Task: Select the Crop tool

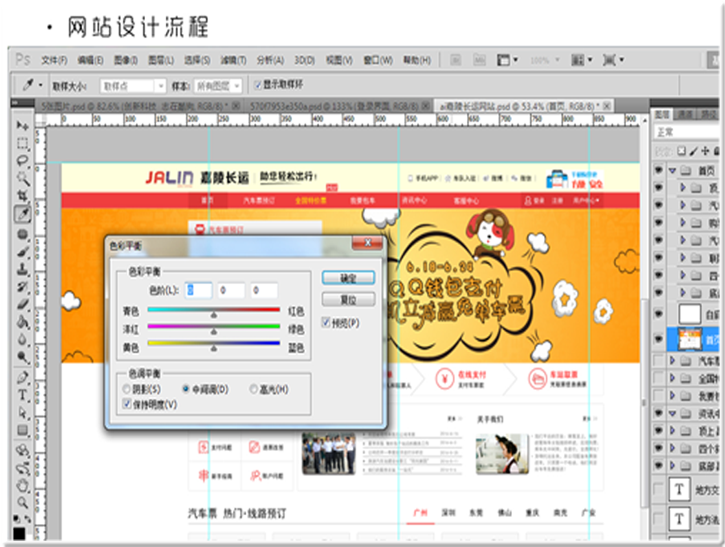Action: pyautogui.click(x=22, y=197)
